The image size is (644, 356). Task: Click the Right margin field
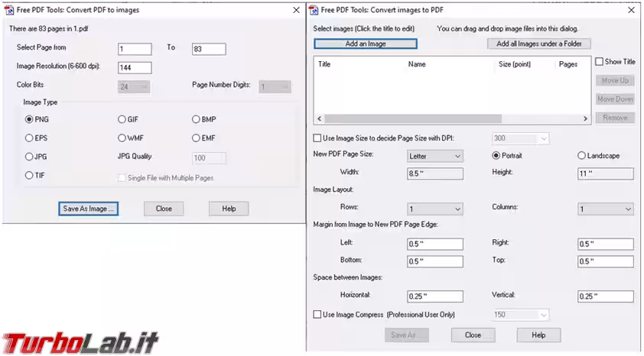[x=606, y=244]
